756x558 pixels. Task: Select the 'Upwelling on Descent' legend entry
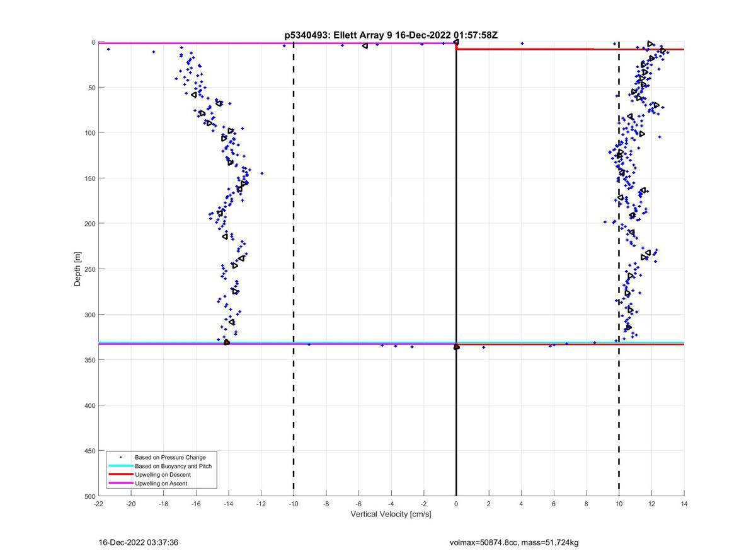click(163, 475)
